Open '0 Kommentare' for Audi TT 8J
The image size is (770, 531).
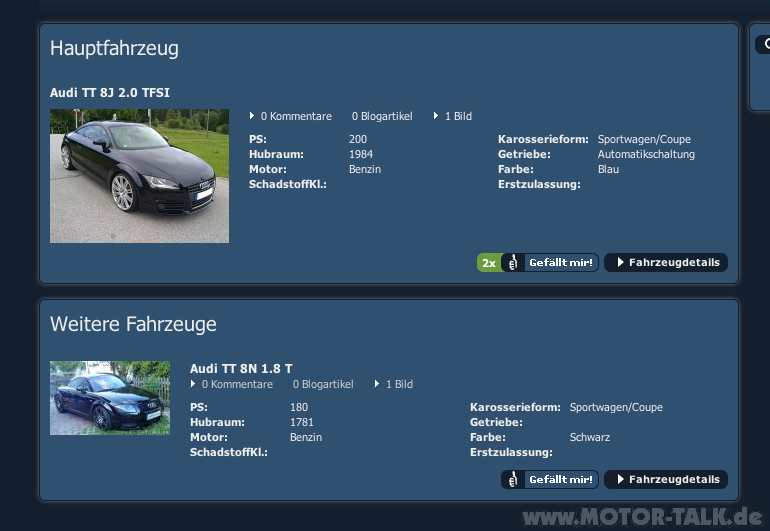(295, 117)
